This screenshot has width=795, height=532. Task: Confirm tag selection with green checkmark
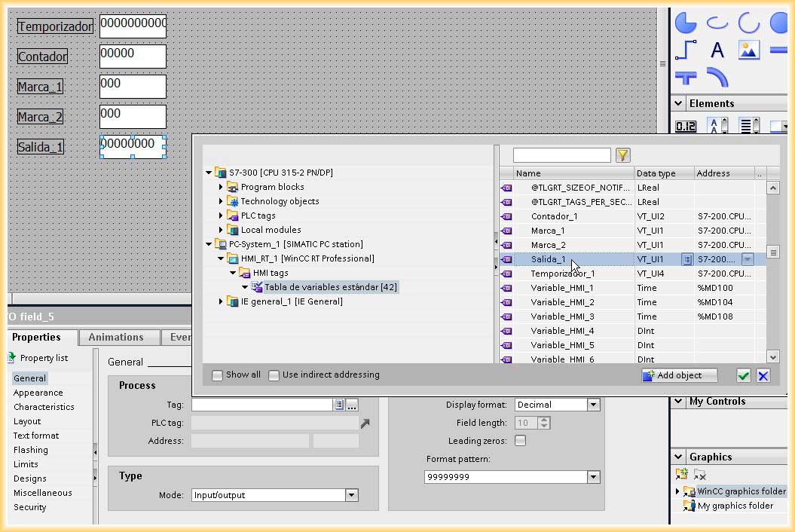743,375
